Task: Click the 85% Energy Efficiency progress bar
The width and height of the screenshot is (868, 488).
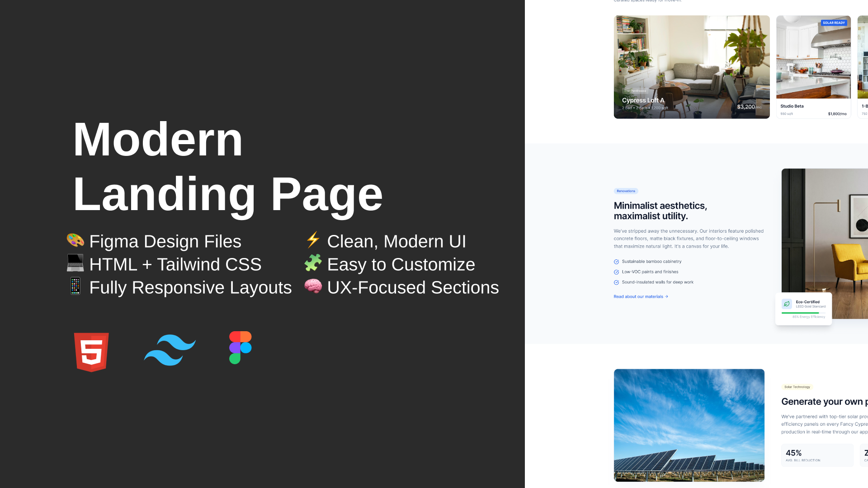Action: (x=803, y=313)
